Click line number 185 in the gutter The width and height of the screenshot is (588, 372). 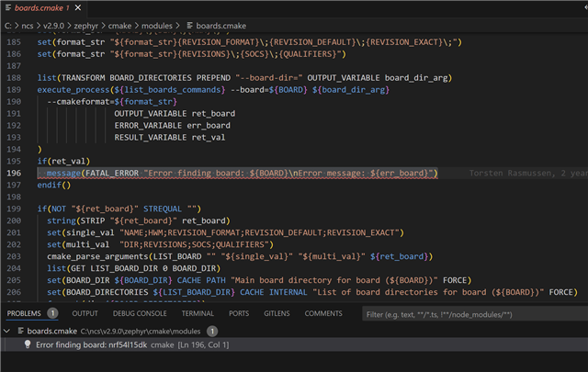click(14, 42)
